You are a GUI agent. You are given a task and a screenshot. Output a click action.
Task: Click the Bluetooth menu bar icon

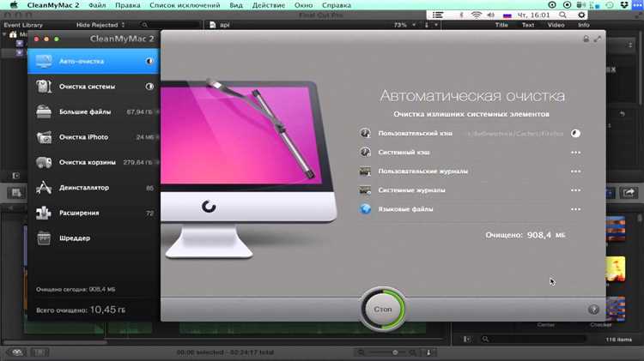(x=461, y=15)
